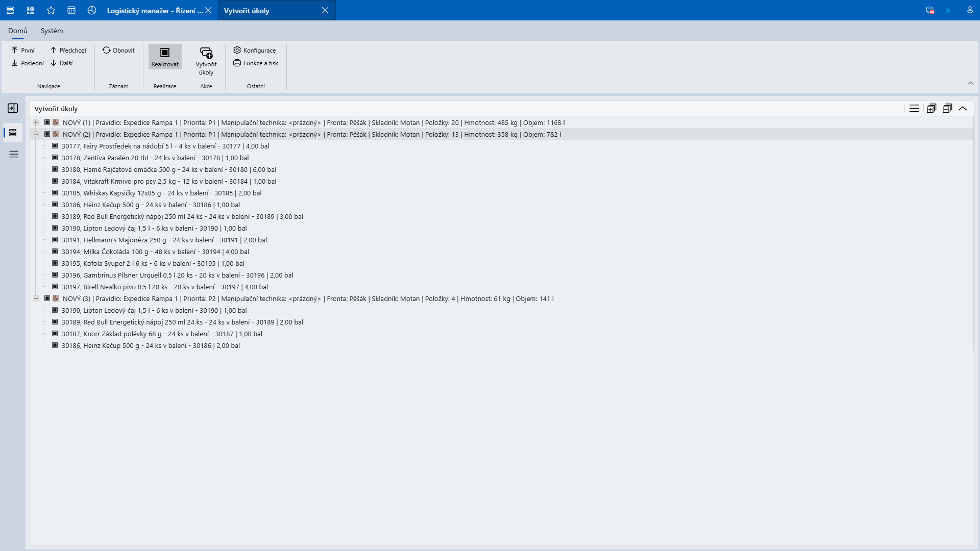Open favorites star icon in title bar
Screen dimensions: 980x551
point(51,10)
